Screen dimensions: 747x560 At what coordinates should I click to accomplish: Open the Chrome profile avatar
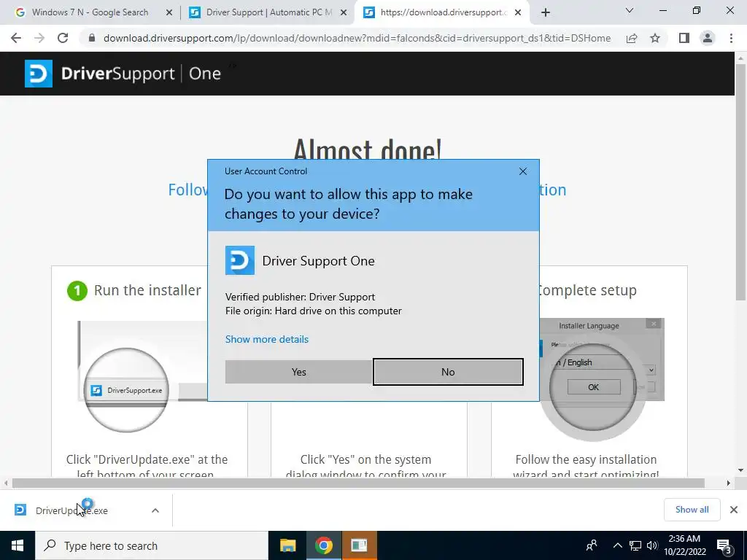coord(708,38)
